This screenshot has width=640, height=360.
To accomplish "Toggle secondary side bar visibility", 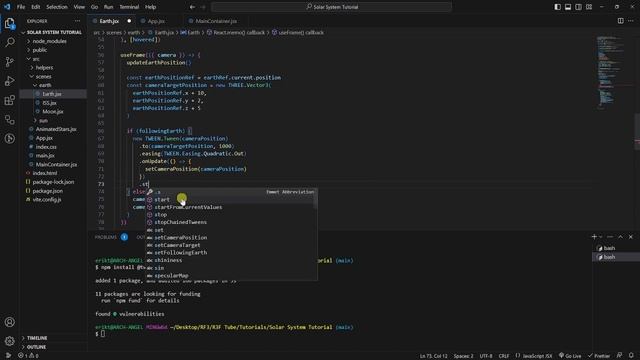I will click(x=578, y=7).
